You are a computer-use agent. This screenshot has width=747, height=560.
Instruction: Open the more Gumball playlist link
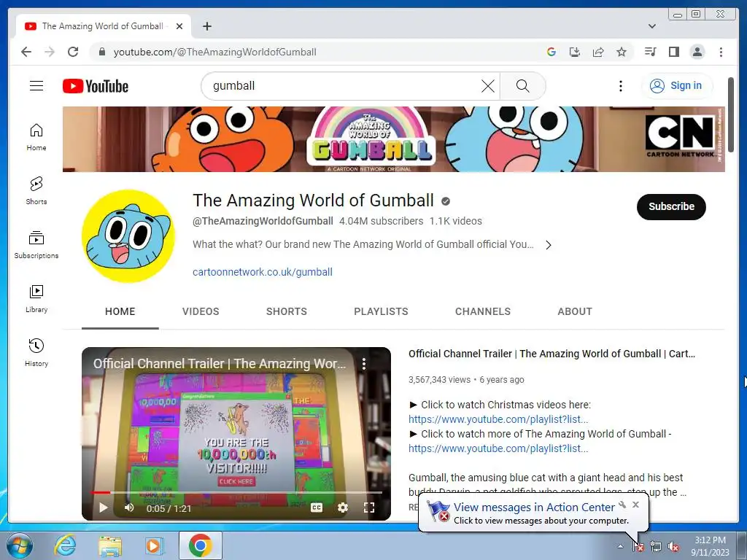[498, 448]
